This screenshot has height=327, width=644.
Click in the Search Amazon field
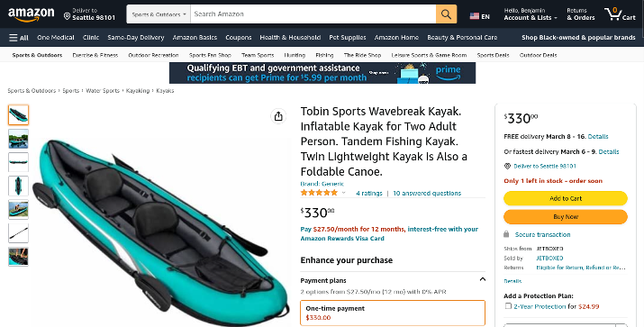click(x=313, y=14)
